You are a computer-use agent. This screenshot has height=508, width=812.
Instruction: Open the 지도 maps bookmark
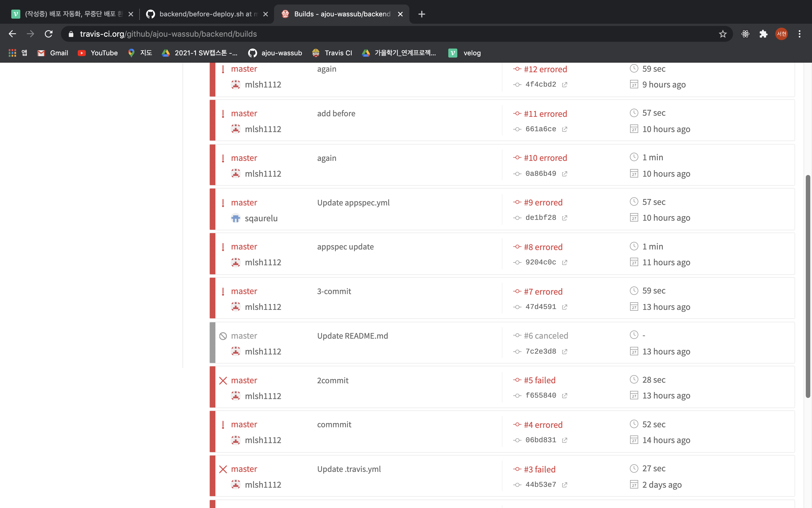click(x=140, y=53)
